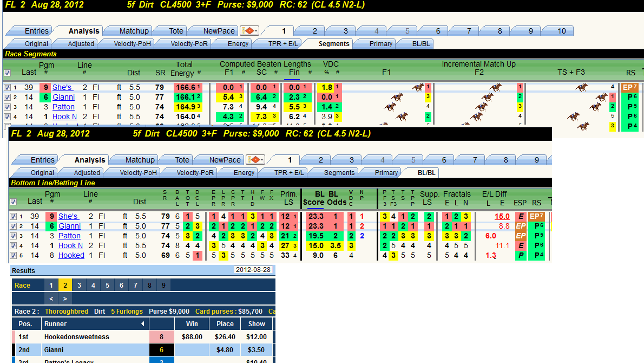Open the Tote tab in Race Segments panel
Viewport: 644px width, 363px height.
tap(176, 31)
